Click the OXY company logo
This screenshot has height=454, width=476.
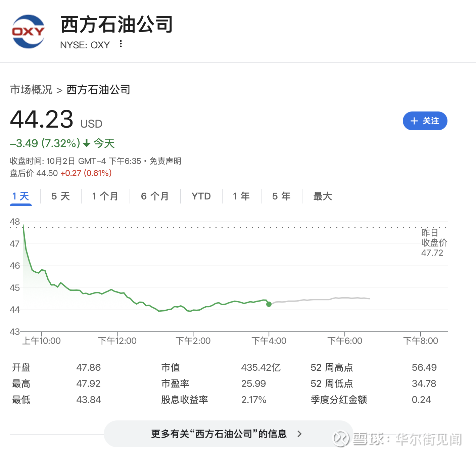tap(29, 32)
